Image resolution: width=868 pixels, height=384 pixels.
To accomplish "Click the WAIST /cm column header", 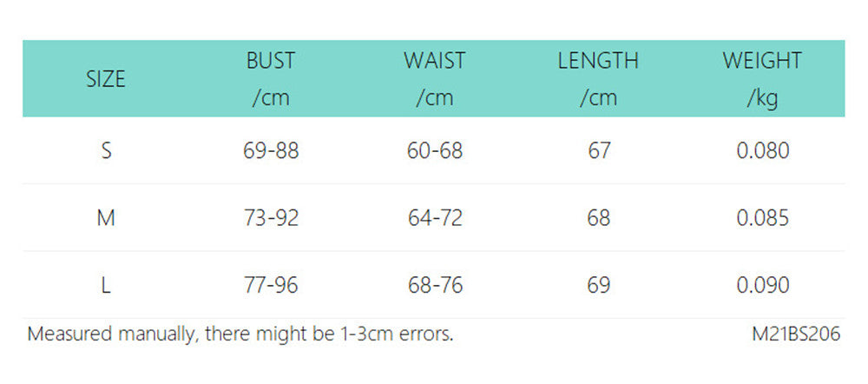I will [435, 79].
